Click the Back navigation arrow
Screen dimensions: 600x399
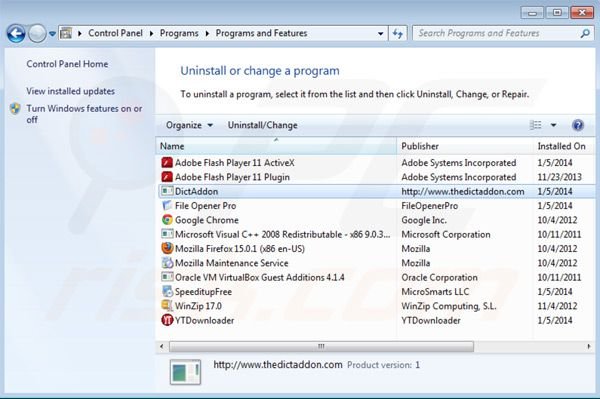coord(16,34)
